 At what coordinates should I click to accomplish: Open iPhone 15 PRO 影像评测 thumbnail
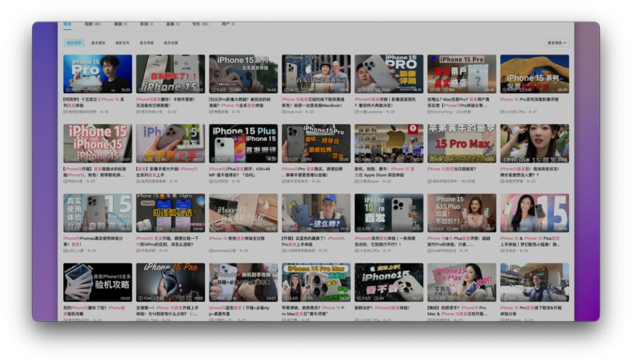tap(389, 74)
